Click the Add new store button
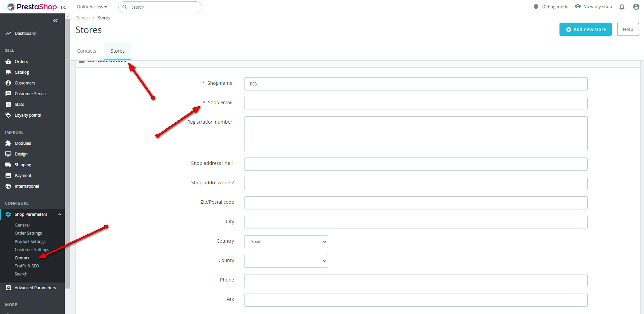The width and height of the screenshot is (644, 314). [x=586, y=29]
